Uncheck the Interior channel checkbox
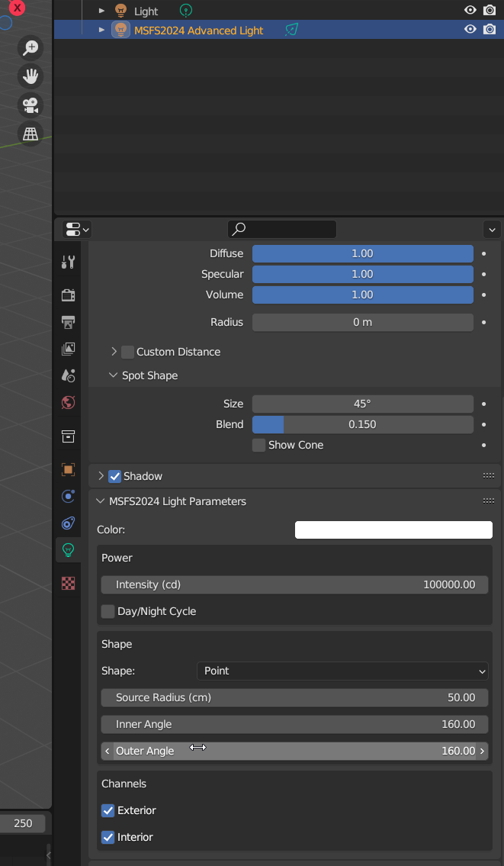 coord(108,837)
